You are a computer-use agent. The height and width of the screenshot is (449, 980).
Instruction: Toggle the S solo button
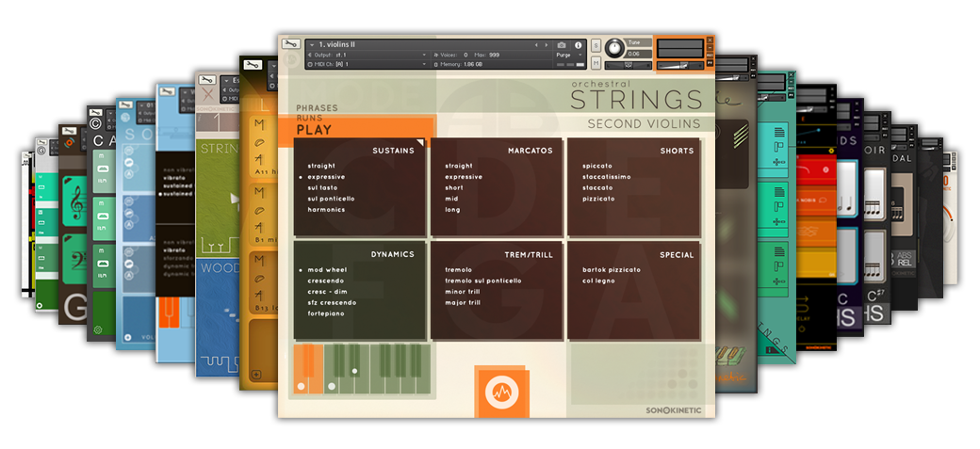pos(596,45)
